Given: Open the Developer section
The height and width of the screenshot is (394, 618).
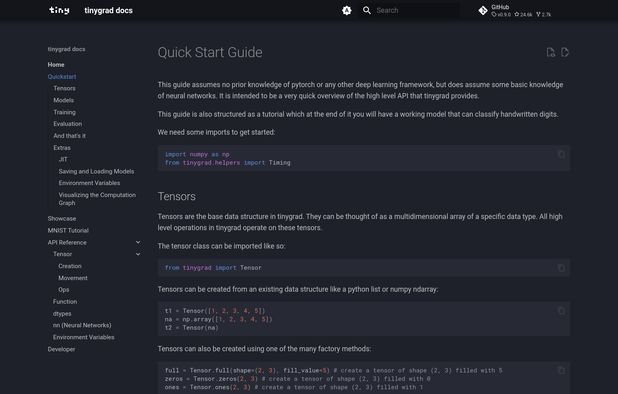Looking at the screenshot, I should point(61,349).
